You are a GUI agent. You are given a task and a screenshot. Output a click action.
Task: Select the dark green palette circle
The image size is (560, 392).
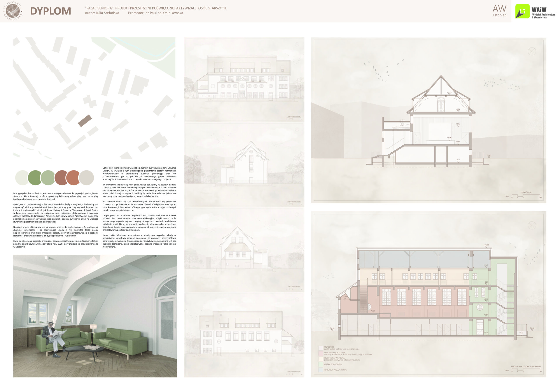(35, 178)
